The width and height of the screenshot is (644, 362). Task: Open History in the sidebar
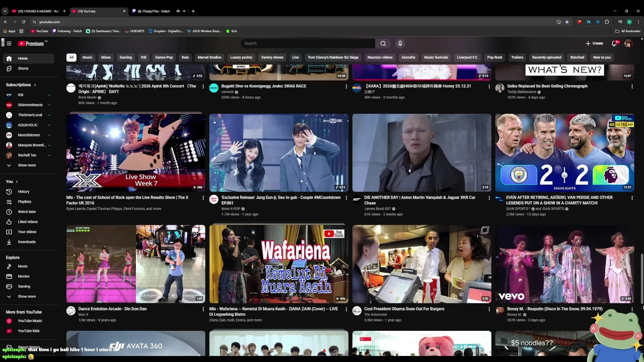(x=29, y=192)
